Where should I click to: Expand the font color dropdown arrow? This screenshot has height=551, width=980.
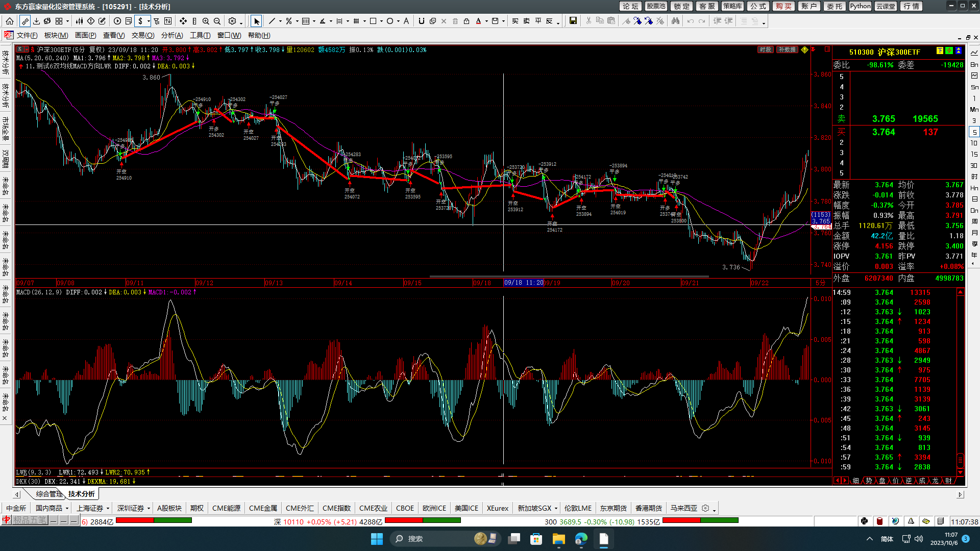[486, 21]
